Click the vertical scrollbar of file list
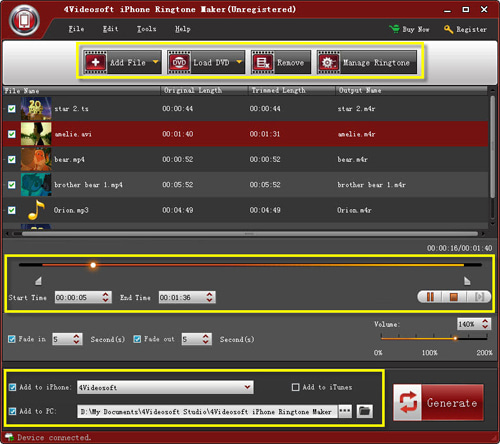500x444 pixels. click(492, 147)
